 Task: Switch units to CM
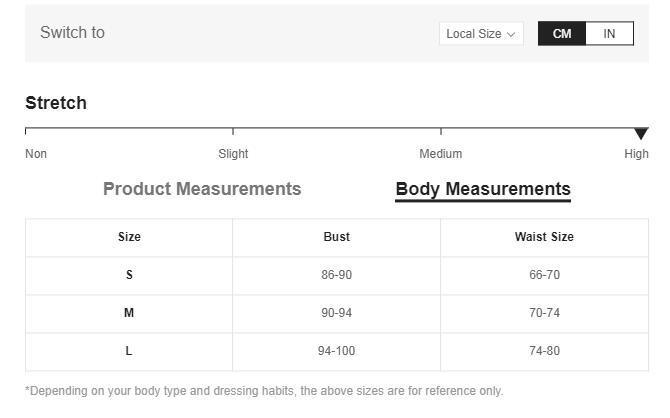[562, 34]
